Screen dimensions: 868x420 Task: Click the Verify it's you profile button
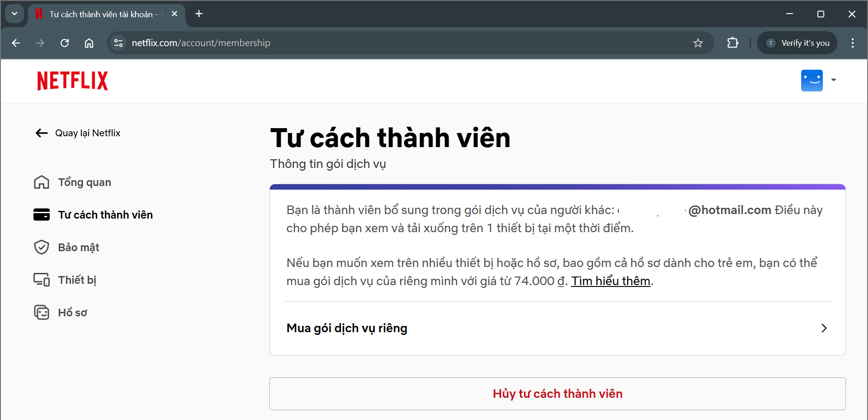tap(797, 43)
